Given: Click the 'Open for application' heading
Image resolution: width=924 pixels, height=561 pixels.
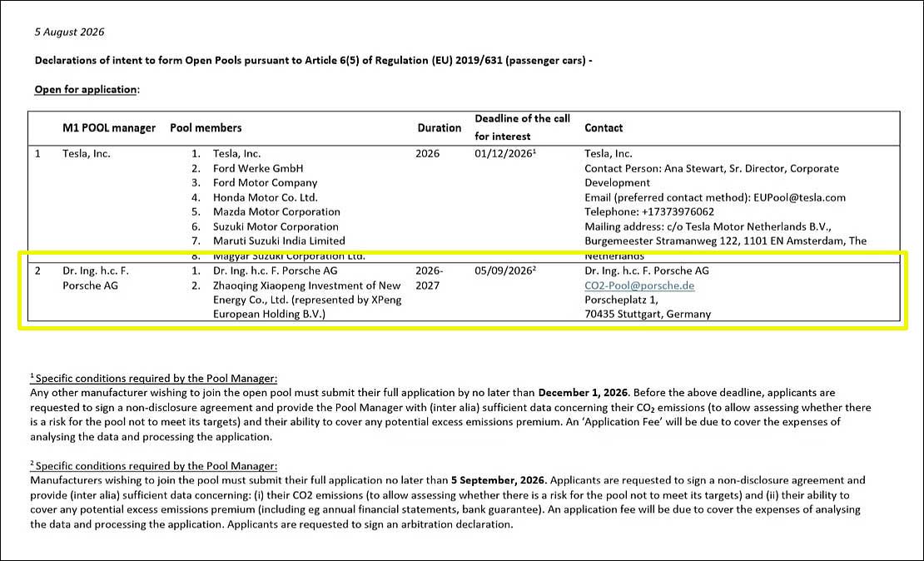Looking at the screenshot, I should [86, 90].
